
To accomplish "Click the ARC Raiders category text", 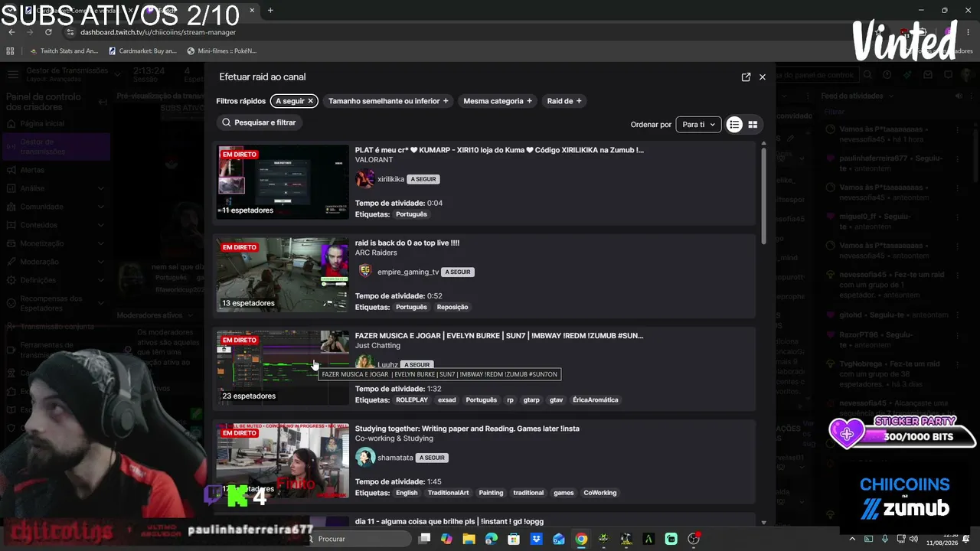I will (x=376, y=253).
